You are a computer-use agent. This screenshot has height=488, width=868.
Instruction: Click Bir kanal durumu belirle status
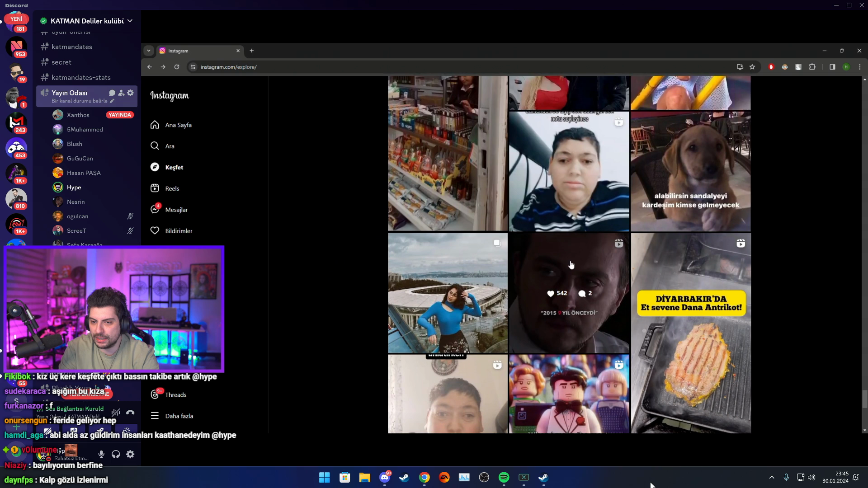83,101
